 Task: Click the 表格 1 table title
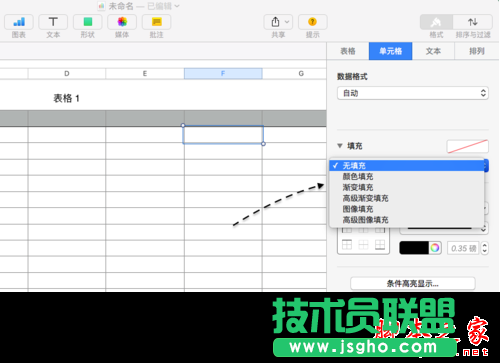tap(66, 98)
